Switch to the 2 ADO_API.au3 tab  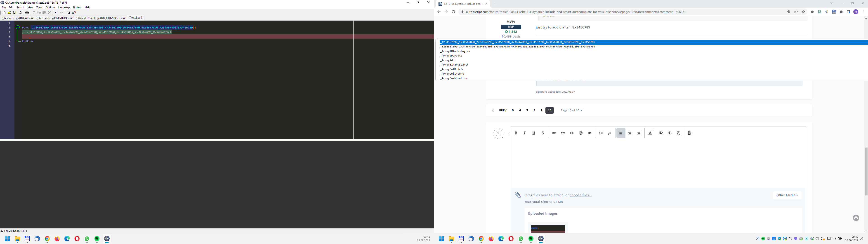(x=25, y=18)
